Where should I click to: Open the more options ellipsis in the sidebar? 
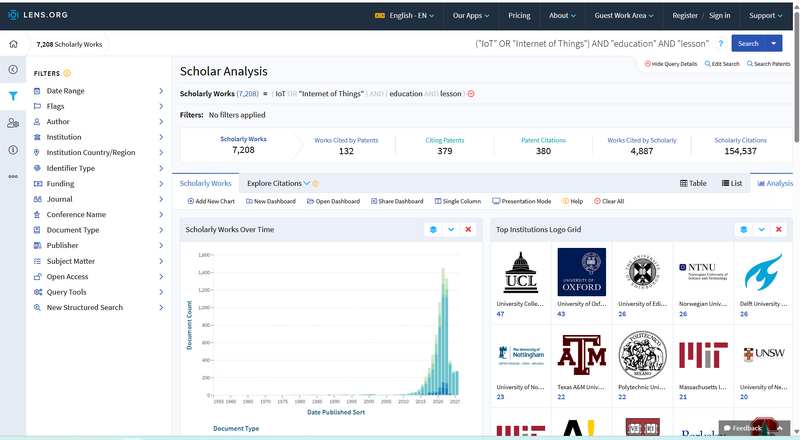(x=13, y=176)
